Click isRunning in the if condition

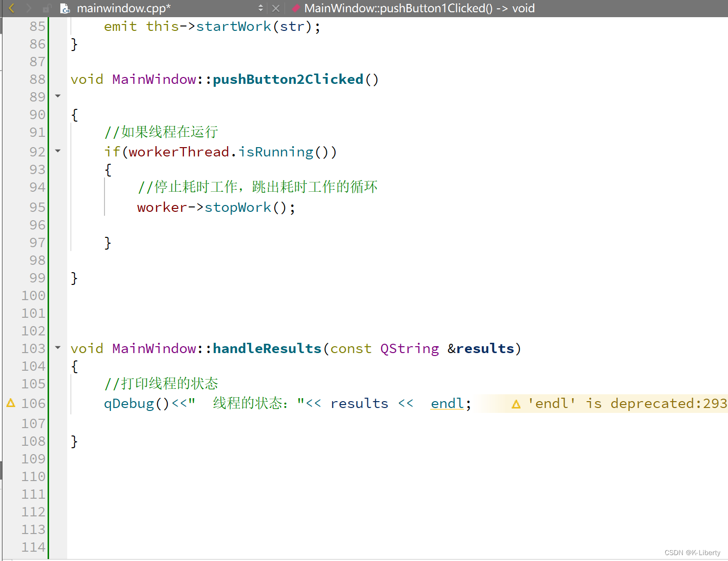(276, 152)
